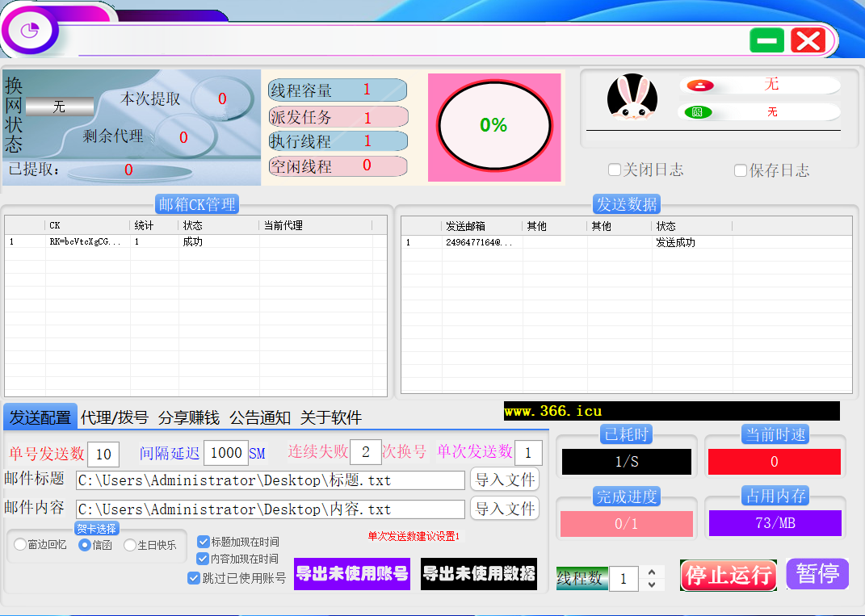Click the purple pie-chart logo icon
Image resolution: width=865 pixels, height=616 pixels.
[31, 31]
